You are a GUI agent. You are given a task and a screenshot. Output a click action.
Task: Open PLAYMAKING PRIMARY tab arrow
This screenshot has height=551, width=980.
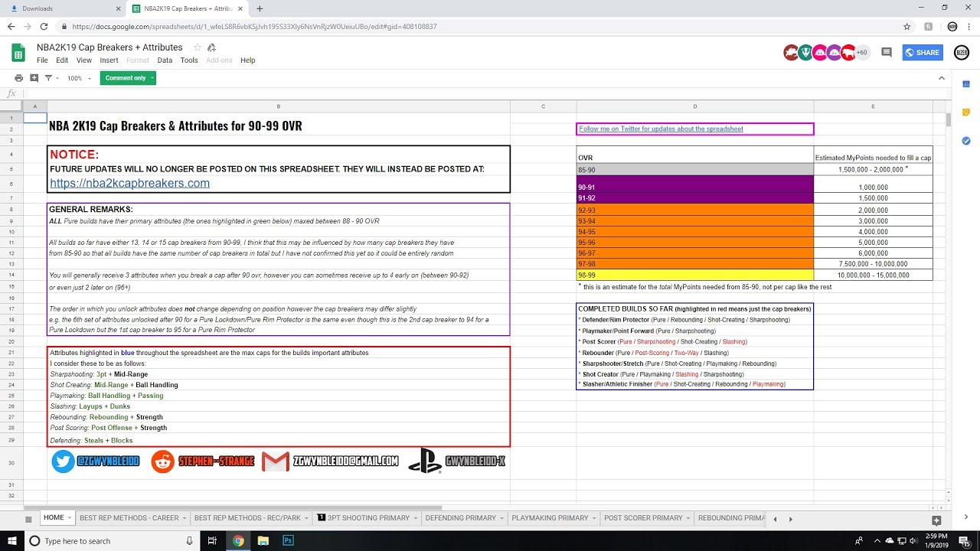click(593, 518)
